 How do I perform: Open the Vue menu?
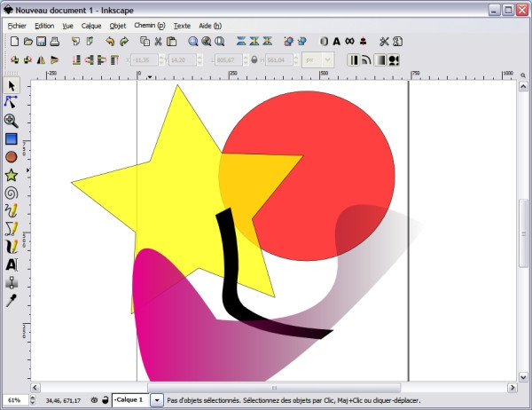point(68,26)
